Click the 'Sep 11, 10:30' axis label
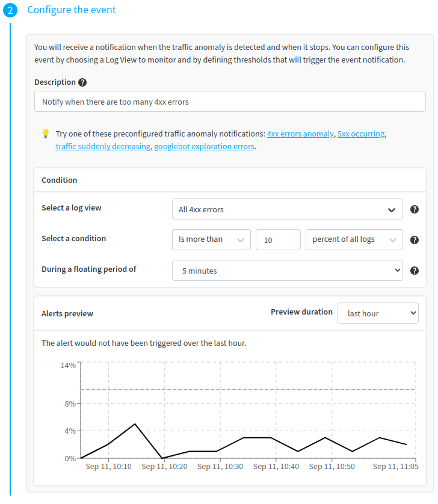The width and height of the screenshot is (438, 504). click(x=220, y=466)
